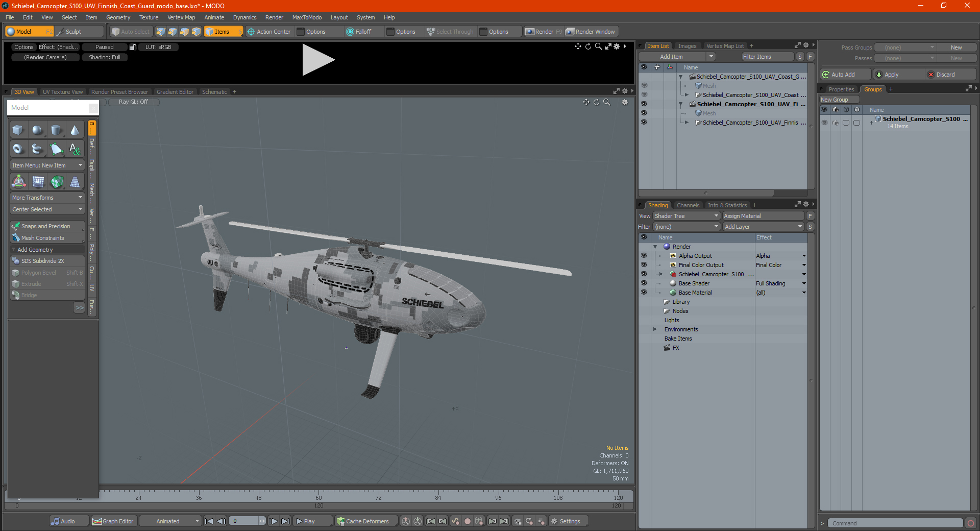
Task: Open the More Transforms dropdown
Action: click(47, 198)
